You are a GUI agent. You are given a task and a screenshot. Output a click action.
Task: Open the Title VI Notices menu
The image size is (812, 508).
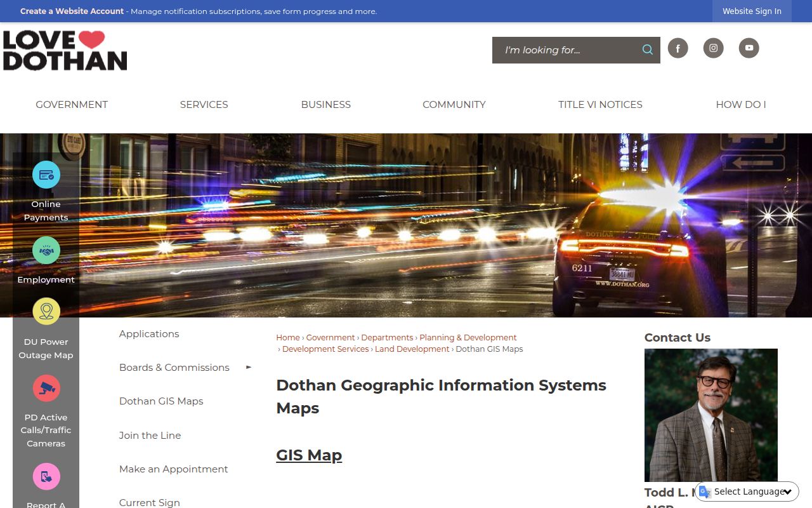[x=600, y=105]
